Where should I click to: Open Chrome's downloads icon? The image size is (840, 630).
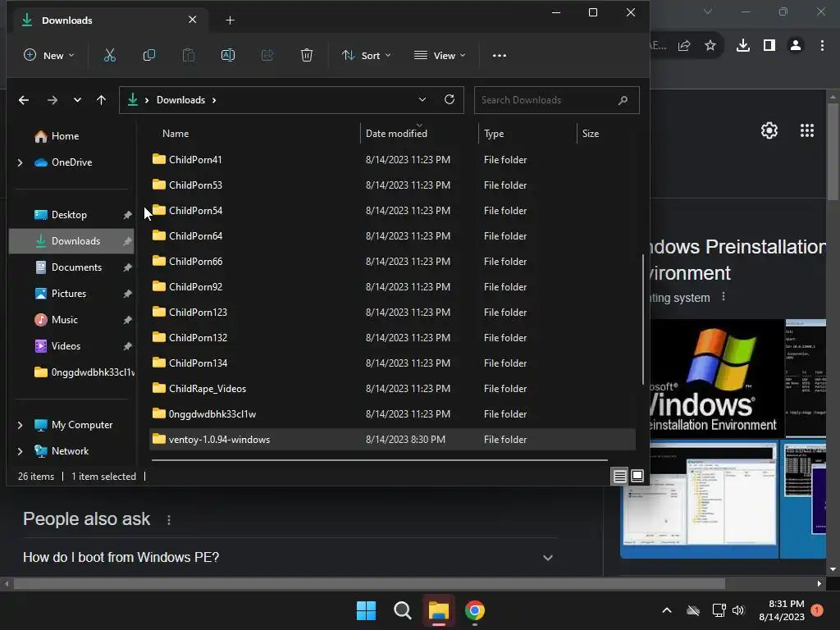(x=742, y=46)
